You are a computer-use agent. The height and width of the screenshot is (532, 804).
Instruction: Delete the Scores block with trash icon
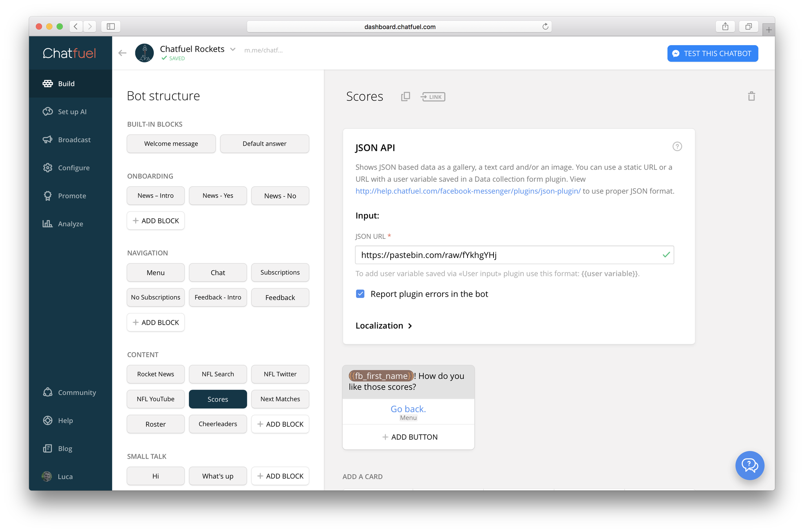pos(751,96)
